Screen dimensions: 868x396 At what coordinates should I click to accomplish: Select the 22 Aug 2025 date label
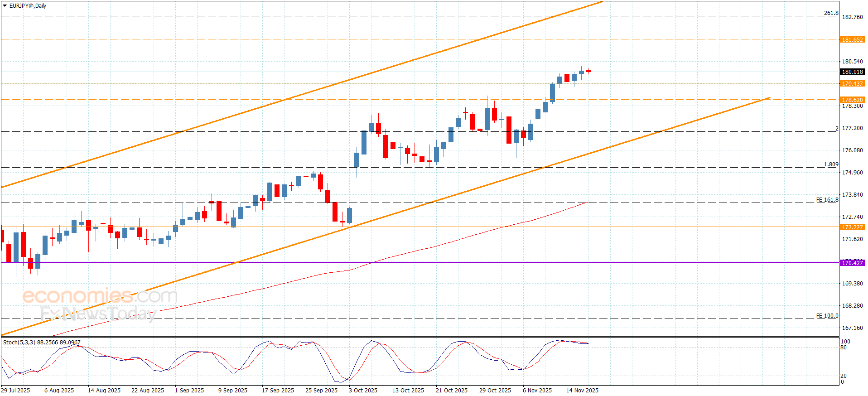click(148, 391)
